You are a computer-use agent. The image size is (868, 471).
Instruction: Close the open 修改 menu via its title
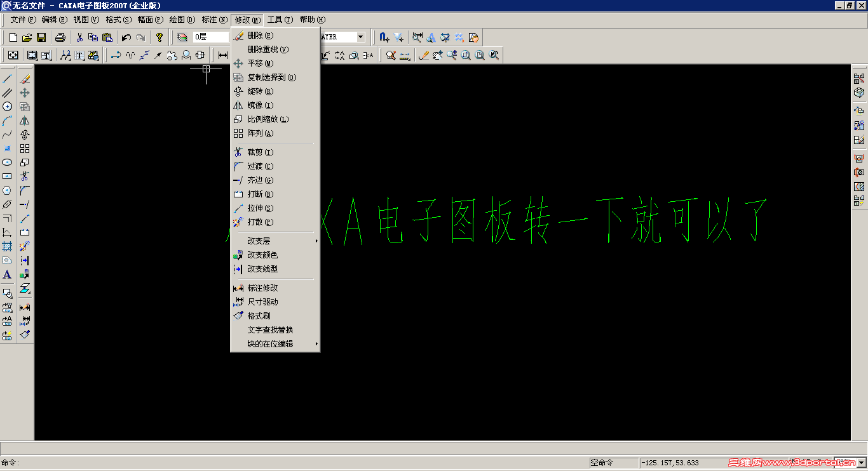click(x=247, y=20)
